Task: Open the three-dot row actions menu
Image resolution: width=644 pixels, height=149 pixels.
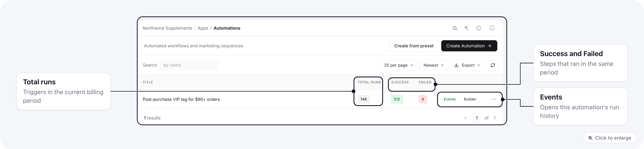Action: [x=493, y=99]
